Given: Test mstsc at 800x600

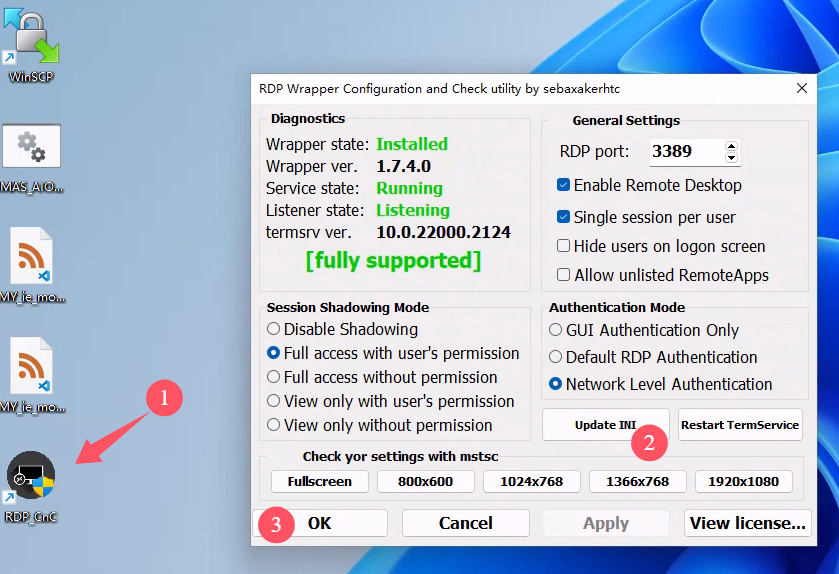Looking at the screenshot, I should 425,481.
